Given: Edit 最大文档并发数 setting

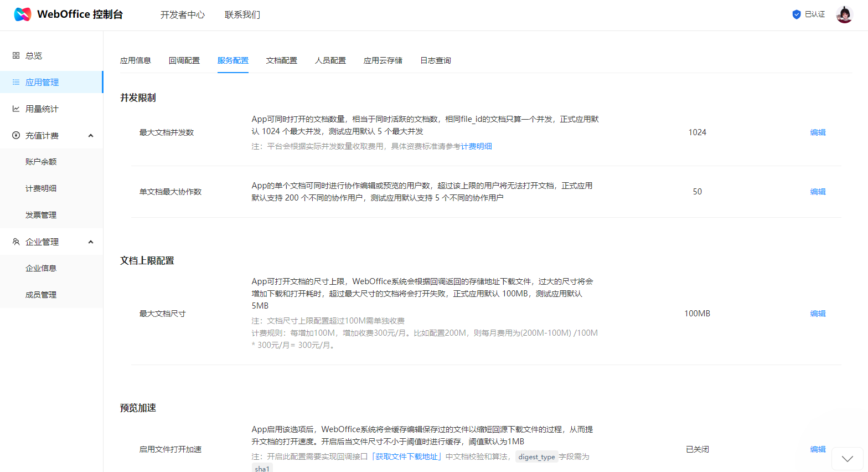Looking at the screenshot, I should point(818,132).
